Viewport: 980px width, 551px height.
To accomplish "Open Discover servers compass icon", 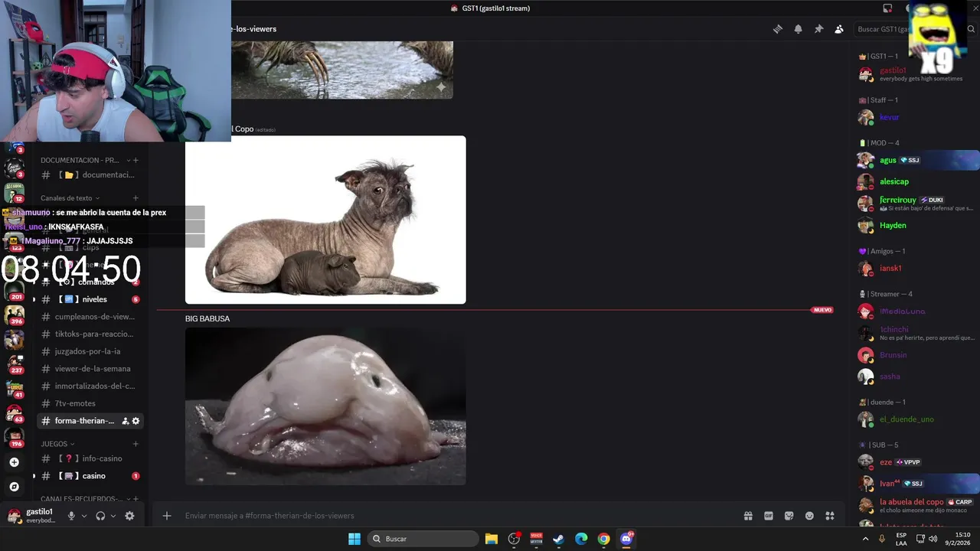I will click(14, 487).
